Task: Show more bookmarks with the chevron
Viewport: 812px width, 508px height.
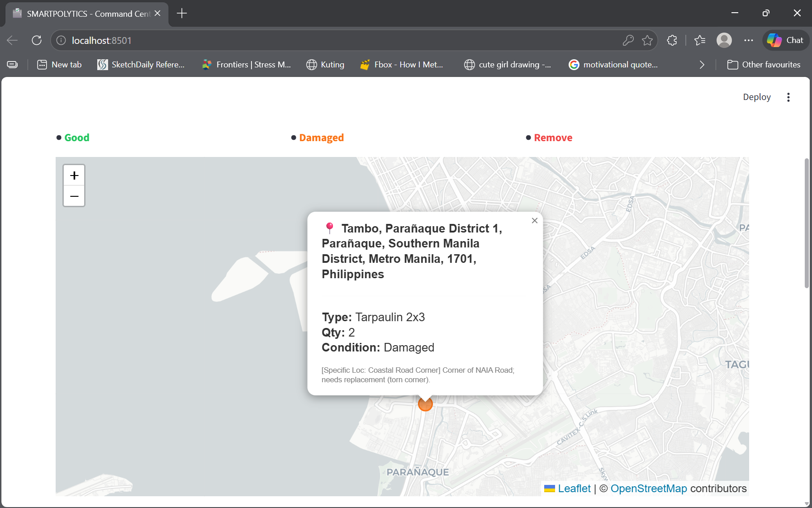Action: [702, 65]
